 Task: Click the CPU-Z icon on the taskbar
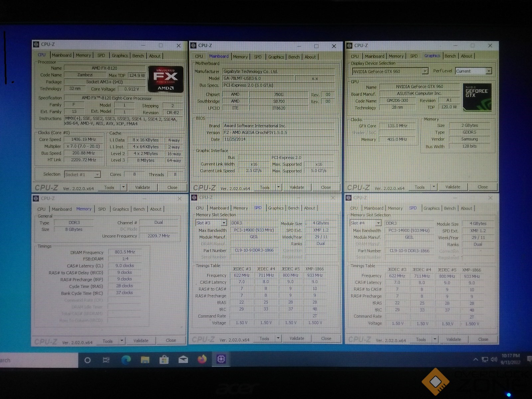pyautogui.click(x=221, y=359)
